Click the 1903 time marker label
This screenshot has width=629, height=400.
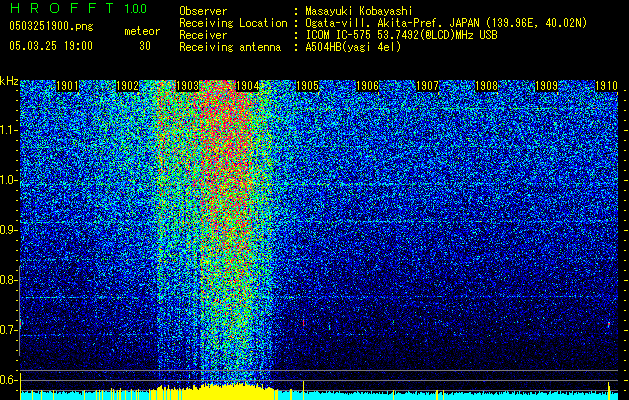pos(187,86)
